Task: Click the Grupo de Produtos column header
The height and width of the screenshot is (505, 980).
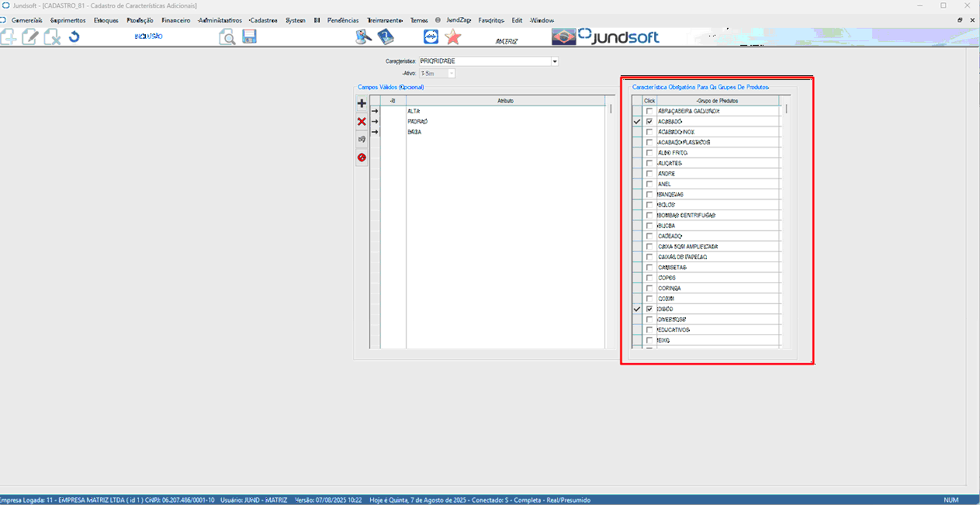Action: click(718, 101)
